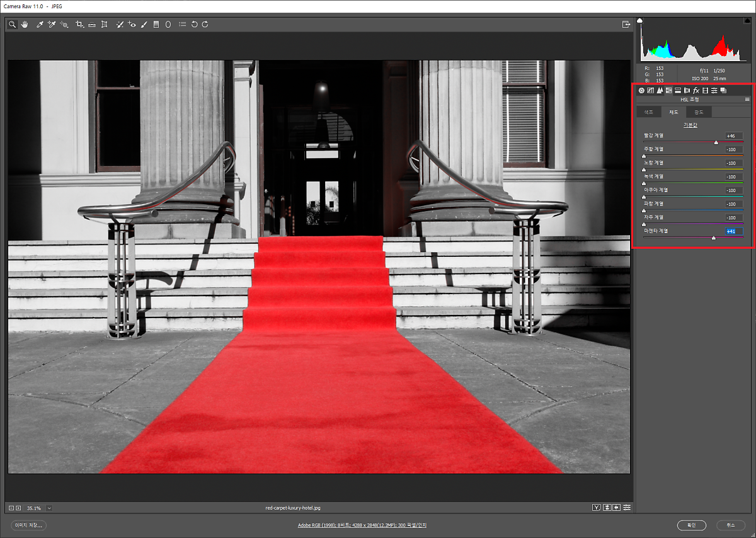Toggle the shadow clipping warning
The image size is (756, 538).
pyautogui.click(x=641, y=21)
